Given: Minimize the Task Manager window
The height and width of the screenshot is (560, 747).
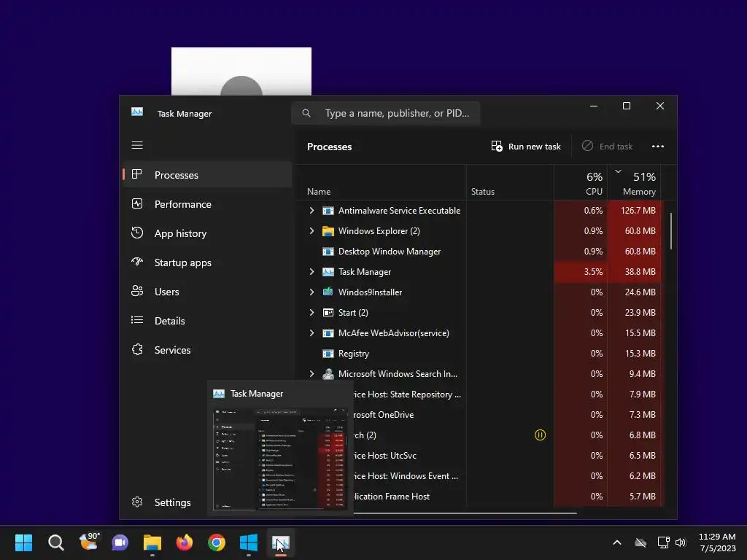Looking at the screenshot, I should point(594,106).
